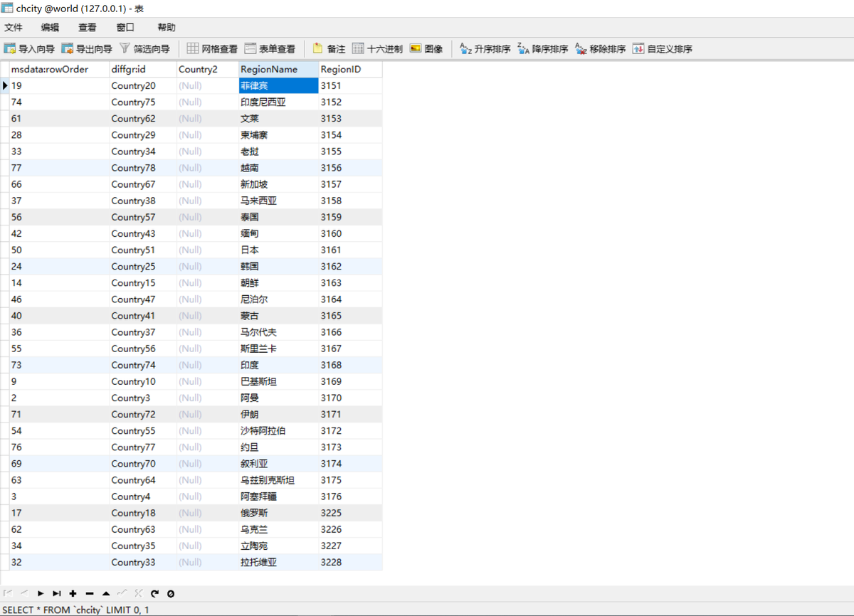
Task: Click rowOrder cell 2 in 阿曼 row
Action: (59, 398)
